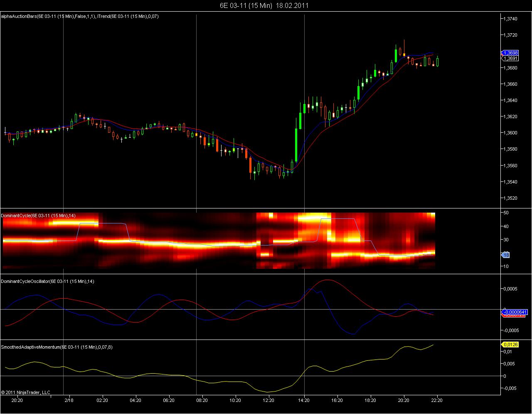532x414 pixels.
Task: Click the yellow 0,0126 momentum value tag
Action: pos(510,345)
